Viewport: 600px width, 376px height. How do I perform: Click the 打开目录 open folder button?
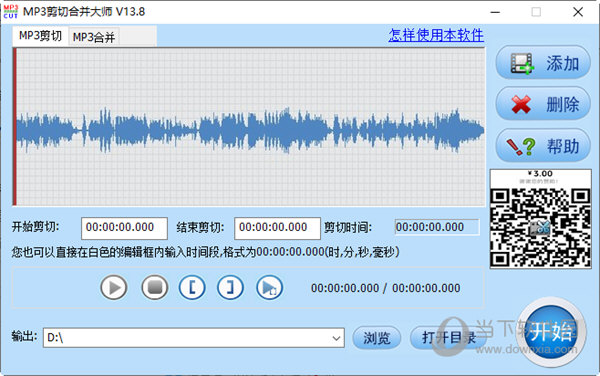[x=448, y=338]
